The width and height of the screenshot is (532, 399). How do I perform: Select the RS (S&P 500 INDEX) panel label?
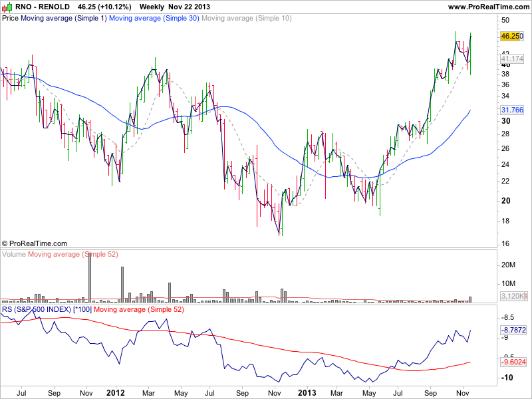coord(47,309)
